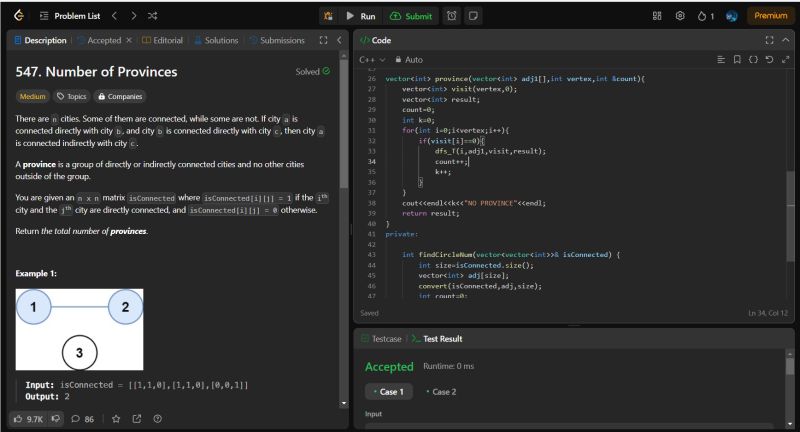Click the test result panel scrollbar
Image resolution: width=800 pixels, height=432 pixels.
click(x=790, y=366)
